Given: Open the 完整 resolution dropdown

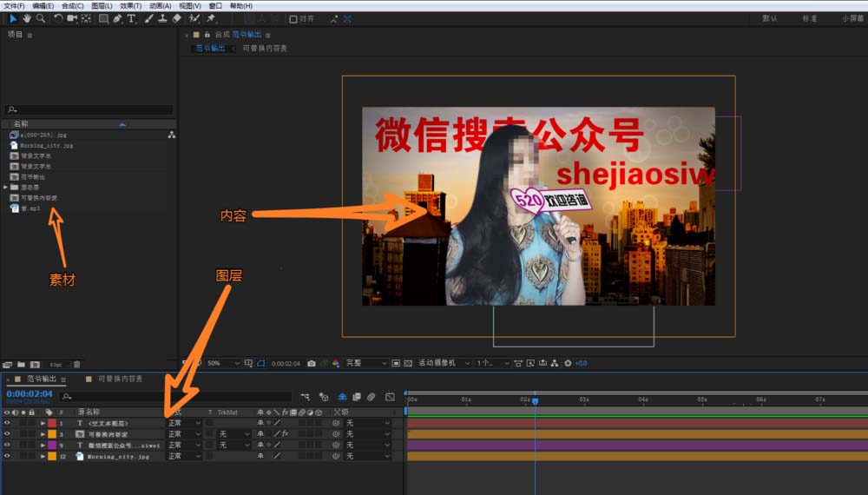Looking at the screenshot, I should coord(366,363).
